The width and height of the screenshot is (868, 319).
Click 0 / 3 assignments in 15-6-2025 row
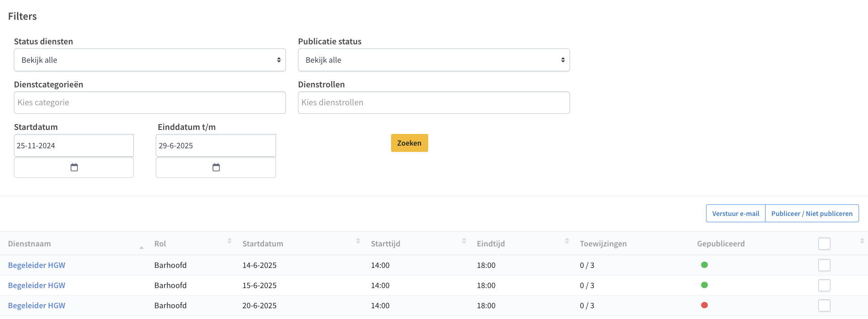click(587, 285)
